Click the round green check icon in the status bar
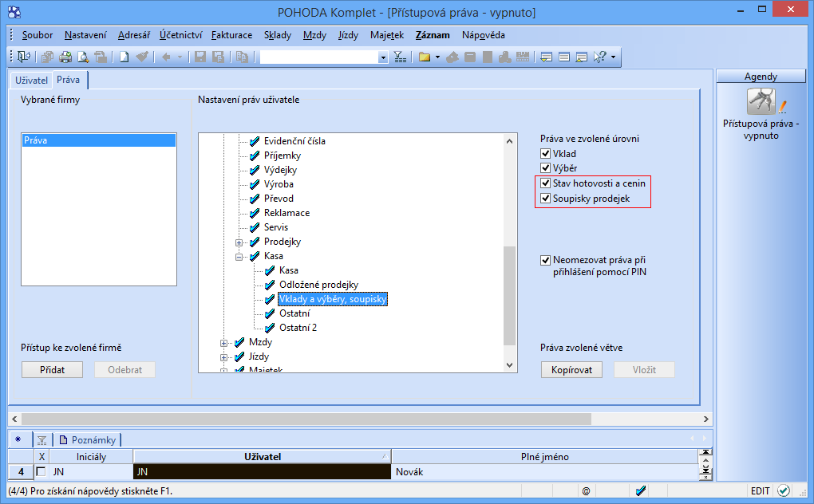This screenshot has height=504, width=814. click(x=784, y=490)
